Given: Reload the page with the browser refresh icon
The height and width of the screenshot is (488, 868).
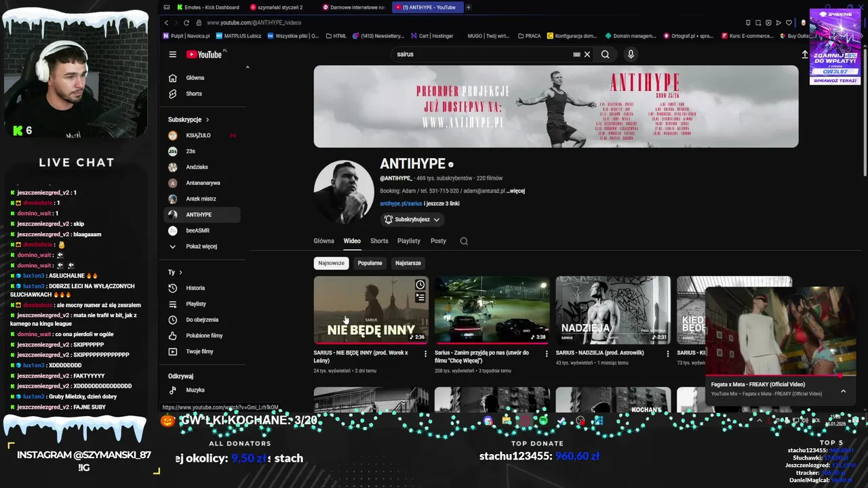Looking at the screenshot, I should [x=186, y=23].
